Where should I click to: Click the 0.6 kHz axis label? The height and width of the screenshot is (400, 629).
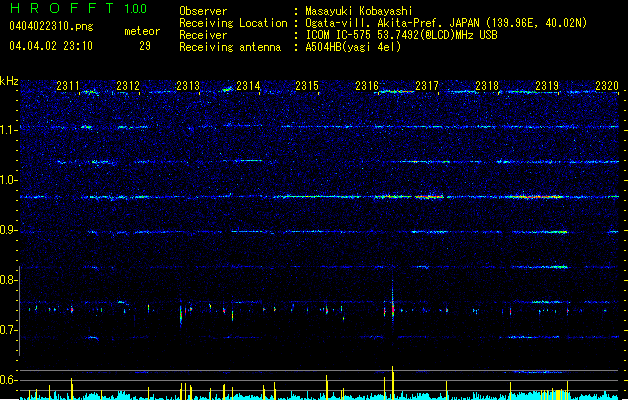(x=8, y=380)
